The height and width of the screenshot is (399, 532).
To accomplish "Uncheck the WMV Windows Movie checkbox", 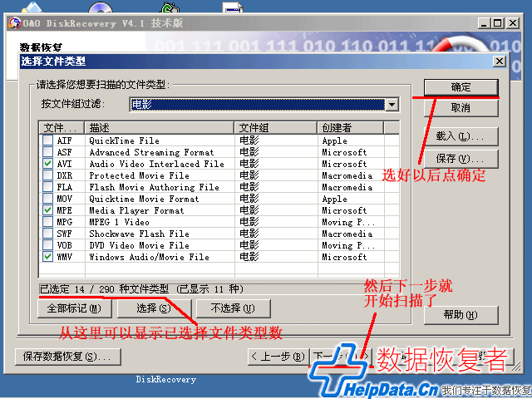I will click(x=48, y=257).
